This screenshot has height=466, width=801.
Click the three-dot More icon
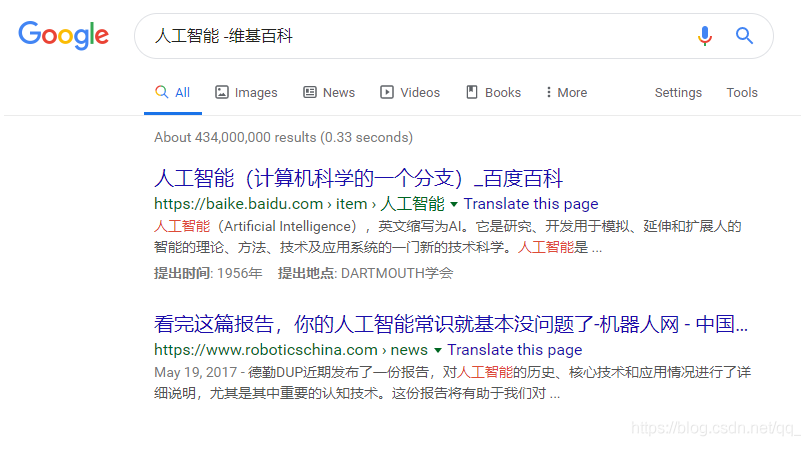(549, 92)
